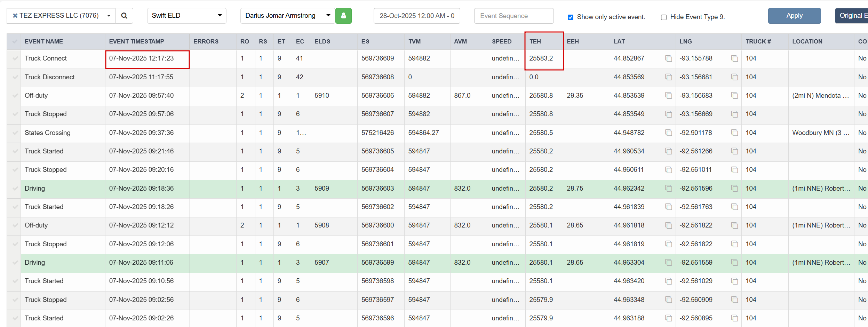Copy latitude 44.948782 in States Crossing row
Screen dimensions: 868x327
[x=668, y=133]
